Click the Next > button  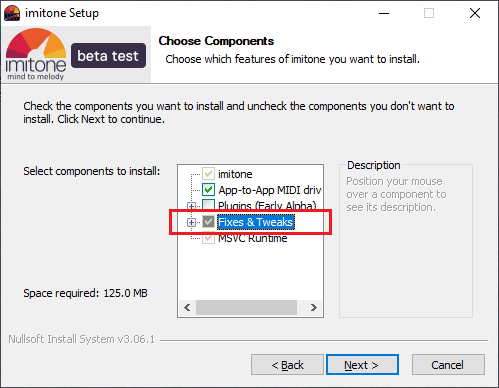tap(362, 365)
